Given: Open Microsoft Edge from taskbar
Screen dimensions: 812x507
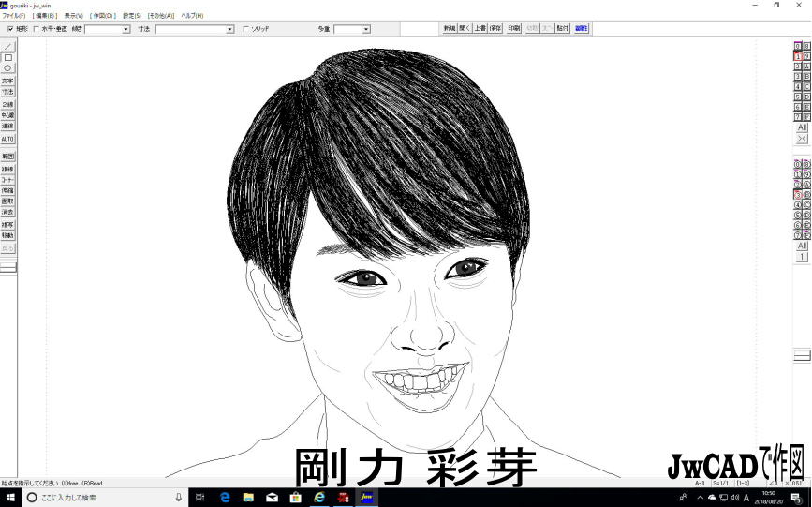Looking at the screenshot, I should (225, 498).
